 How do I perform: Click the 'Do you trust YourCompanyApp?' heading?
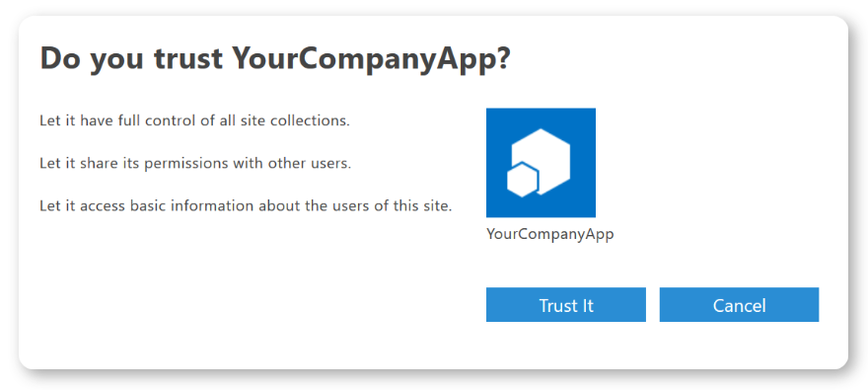click(275, 58)
